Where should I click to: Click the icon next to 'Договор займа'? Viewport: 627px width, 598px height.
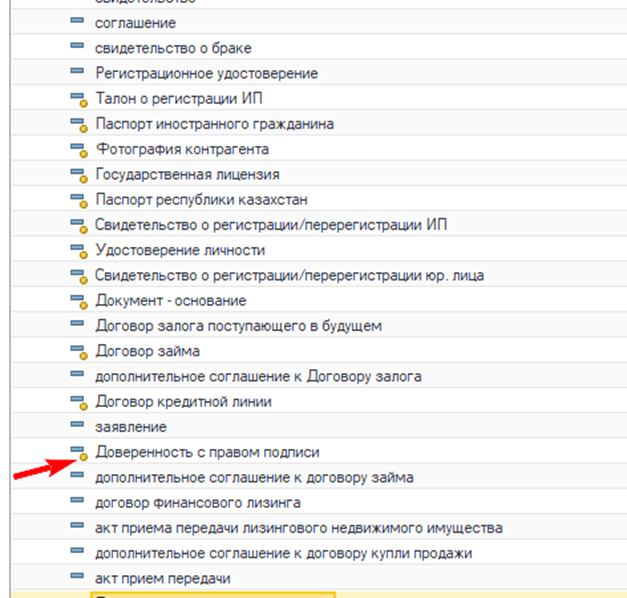point(79,352)
